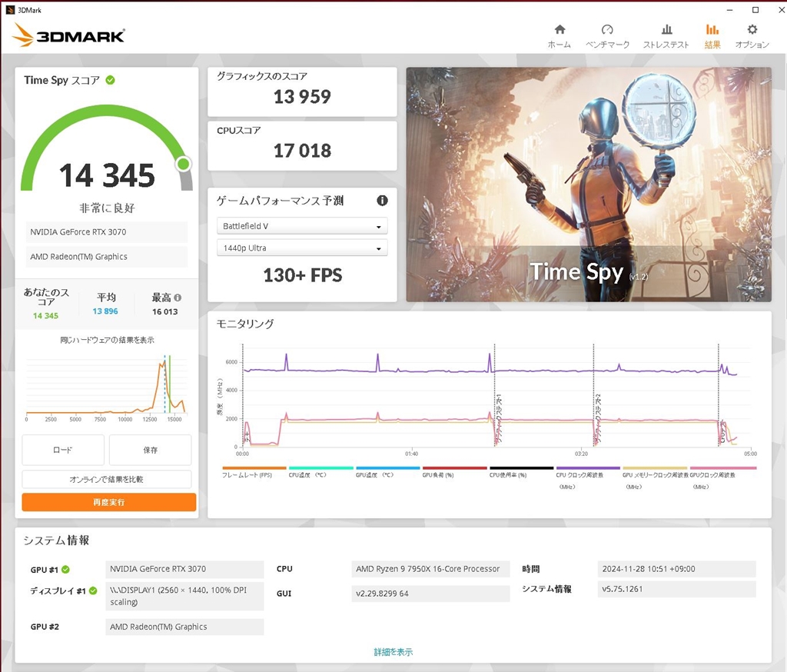Click the 保存 button
This screenshot has width=787, height=672.
pyautogui.click(x=150, y=450)
